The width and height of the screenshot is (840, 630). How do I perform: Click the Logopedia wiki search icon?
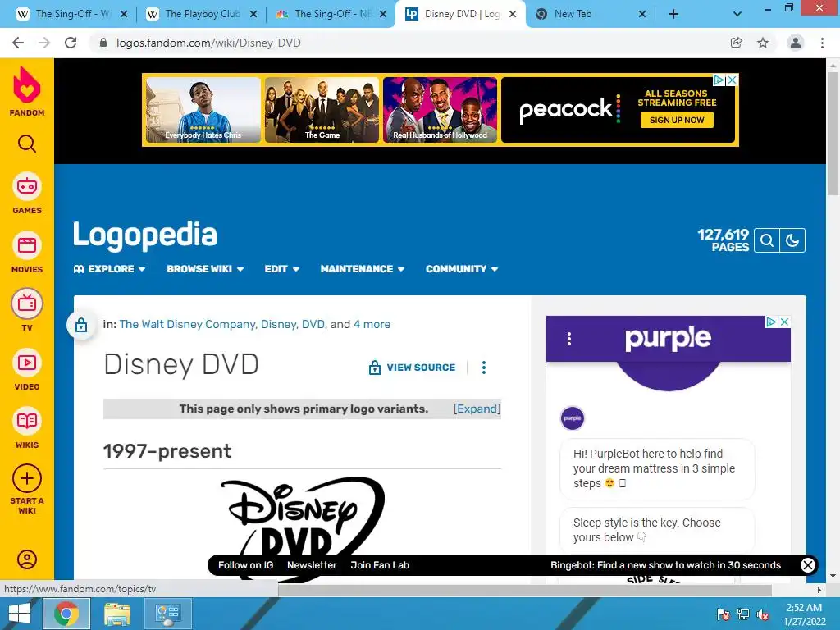click(x=767, y=240)
